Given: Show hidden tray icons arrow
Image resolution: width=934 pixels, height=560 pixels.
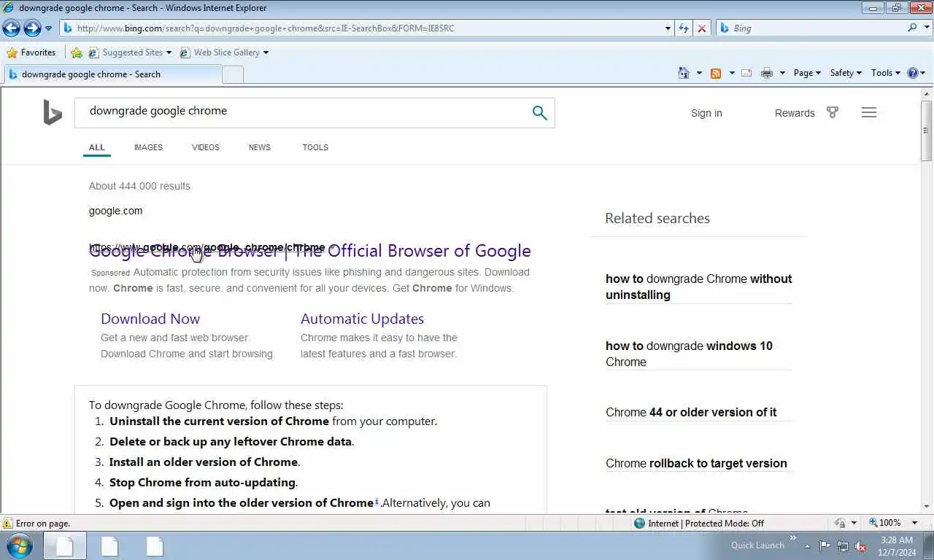Looking at the screenshot, I should (807, 545).
